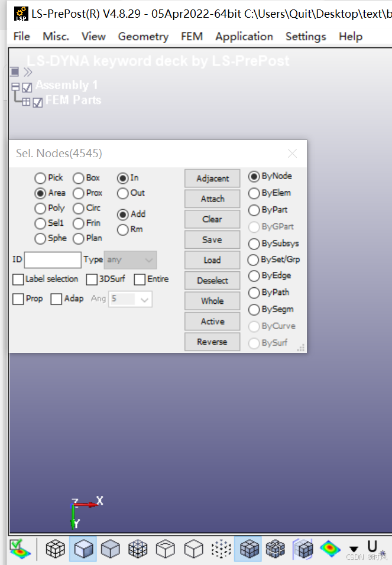Select the wireframe mesh cube render icon
The width and height of the screenshot is (392, 565).
(x=56, y=549)
